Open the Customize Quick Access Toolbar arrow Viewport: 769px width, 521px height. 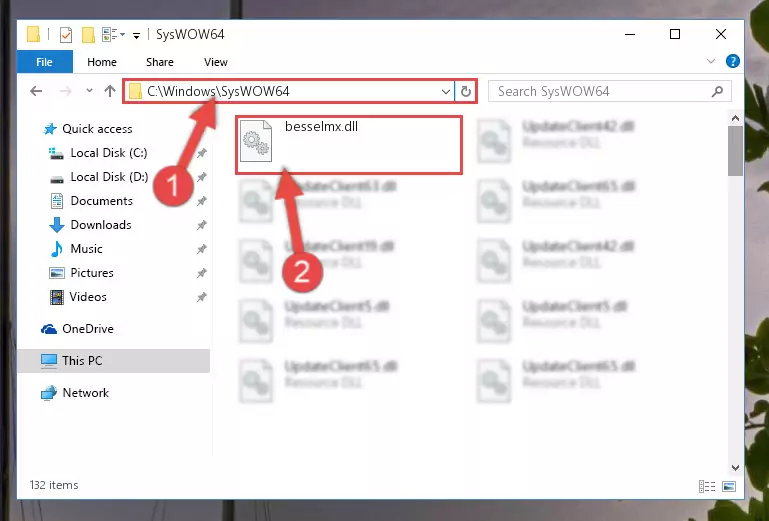(136, 35)
